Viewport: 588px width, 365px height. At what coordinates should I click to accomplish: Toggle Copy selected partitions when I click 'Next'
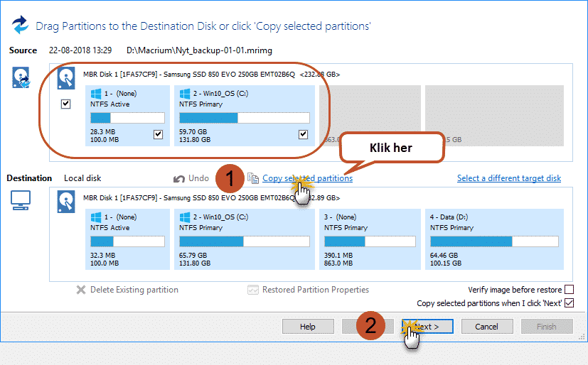point(568,303)
